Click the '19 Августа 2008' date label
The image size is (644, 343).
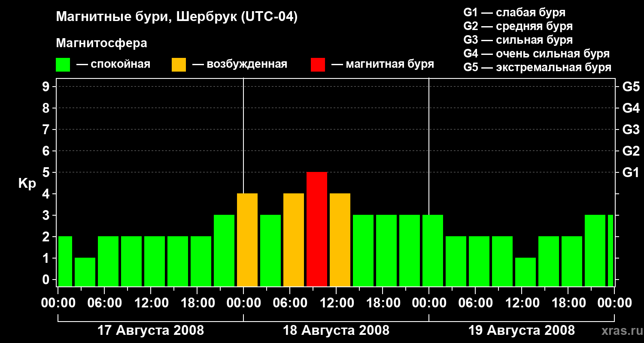(x=522, y=331)
